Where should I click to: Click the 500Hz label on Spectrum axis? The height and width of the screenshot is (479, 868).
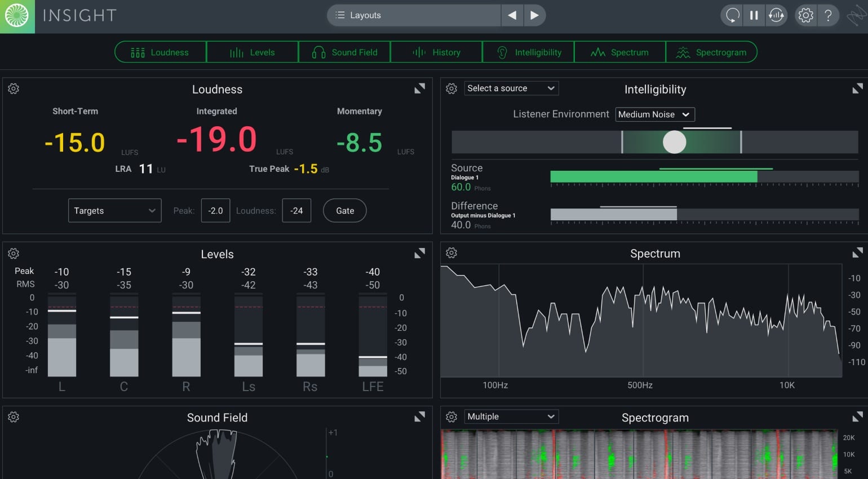click(640, 385)
